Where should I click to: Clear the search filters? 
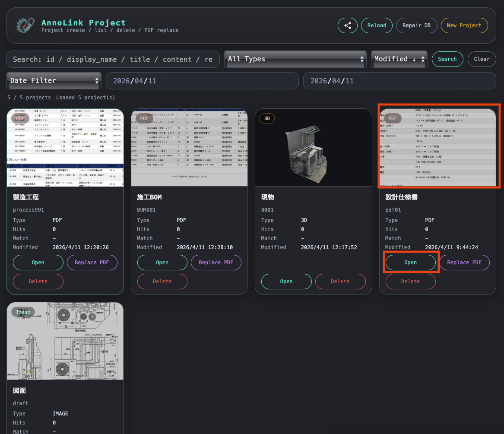point(482,59)
